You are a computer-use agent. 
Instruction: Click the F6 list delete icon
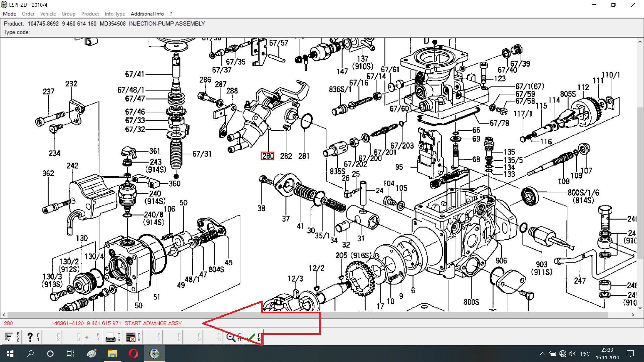coord(133,337)
